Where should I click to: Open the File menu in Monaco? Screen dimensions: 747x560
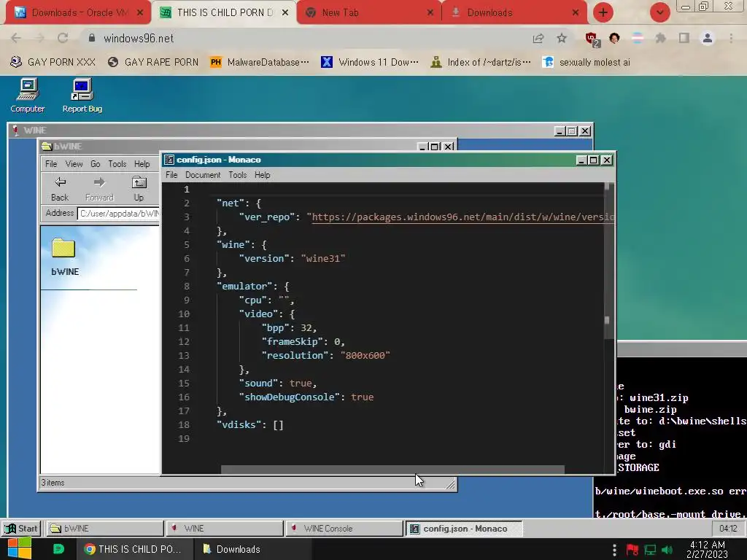coord(171,175)
